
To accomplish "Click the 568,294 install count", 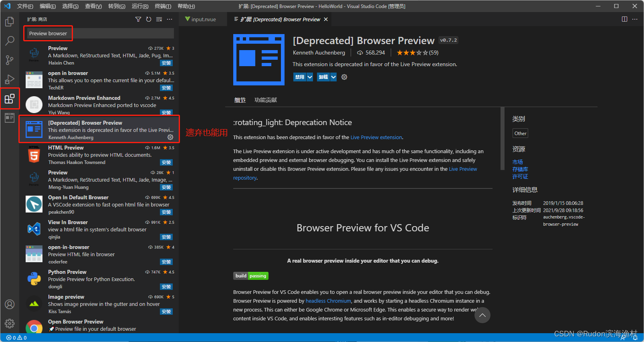I will click(x=371, y=53).
